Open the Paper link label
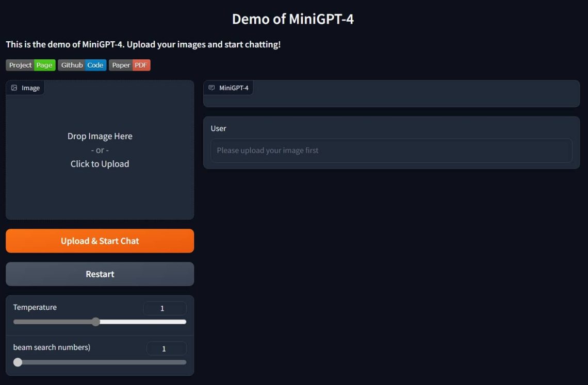 coord(120,65)
